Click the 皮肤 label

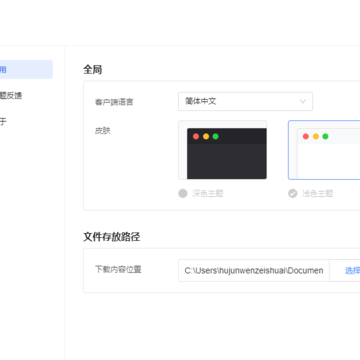(103, 131)
